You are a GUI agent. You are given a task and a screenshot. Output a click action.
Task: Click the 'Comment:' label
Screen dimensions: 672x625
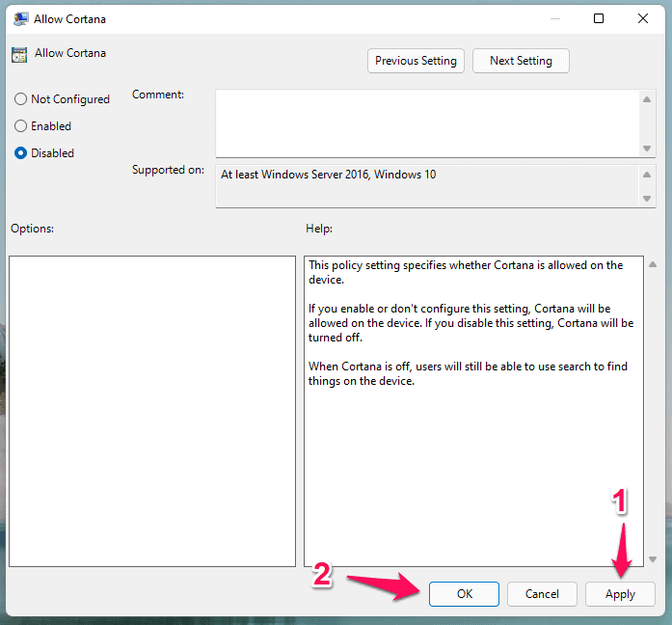click(x=158, y=95)
